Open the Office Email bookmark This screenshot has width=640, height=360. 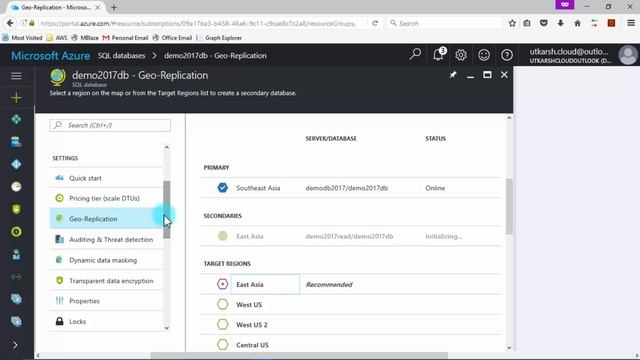coord(172,38)
